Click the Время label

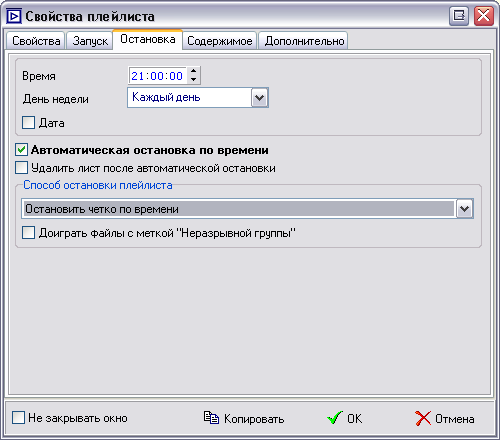click(39, 76)
